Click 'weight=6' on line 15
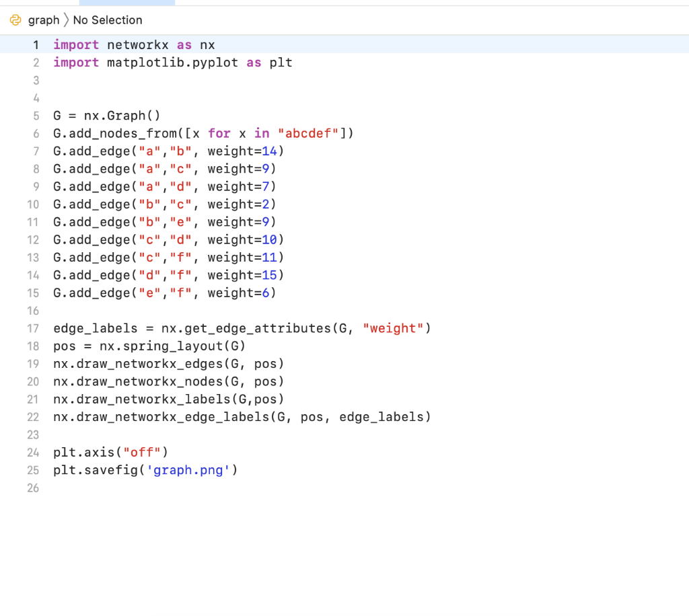Image resolution: width=689 pixels, height=616 pixels. click(238, 293)
